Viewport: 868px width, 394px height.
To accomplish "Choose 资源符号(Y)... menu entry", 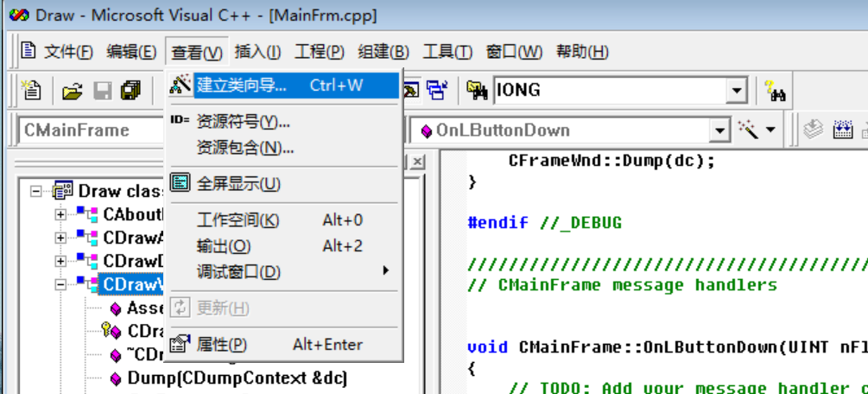I will [x=283, y=122].
